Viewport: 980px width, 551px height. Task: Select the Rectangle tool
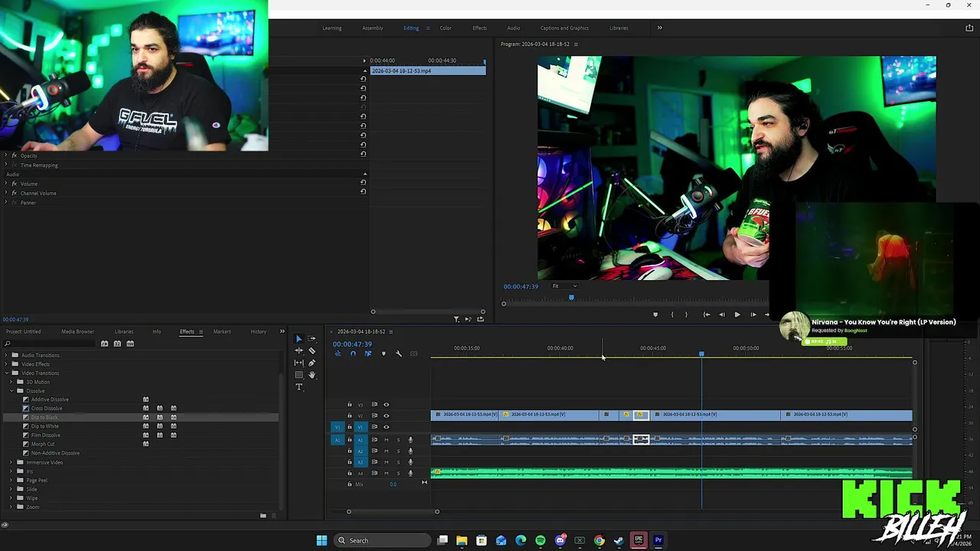point(299,375)
